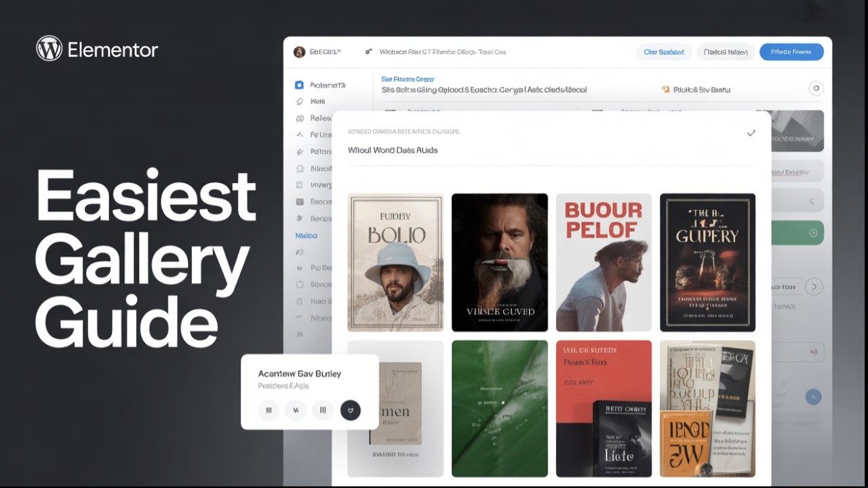Open the 'Wole' sidebar item
The height and width of the screenshot is (488, 868).
[x=317, y=102]
